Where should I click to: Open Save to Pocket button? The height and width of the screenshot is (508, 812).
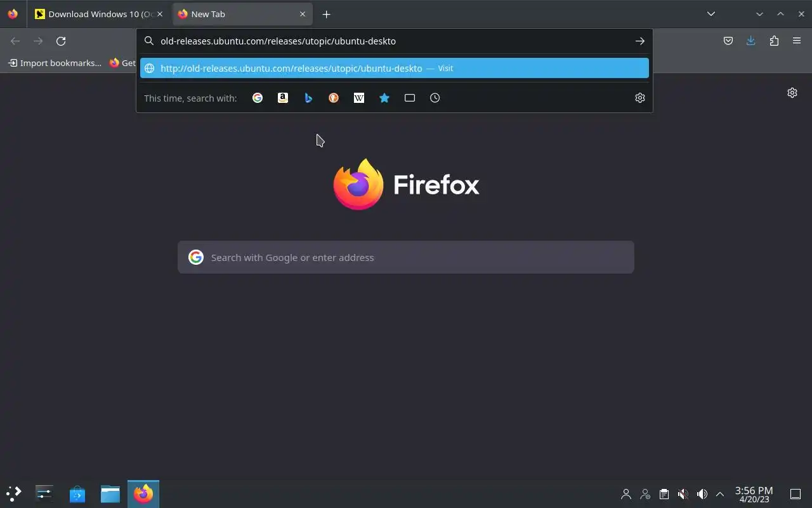tap(728, 41)
